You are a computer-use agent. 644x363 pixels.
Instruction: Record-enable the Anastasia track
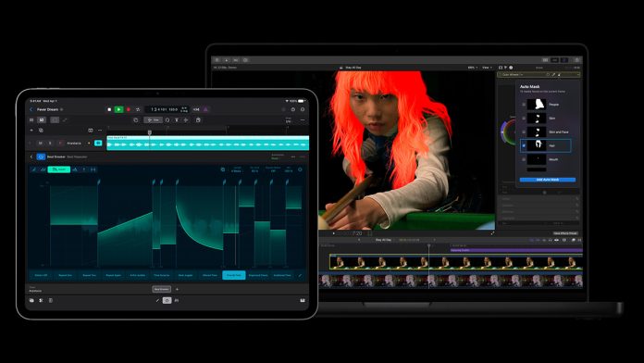tap(60, 143)
